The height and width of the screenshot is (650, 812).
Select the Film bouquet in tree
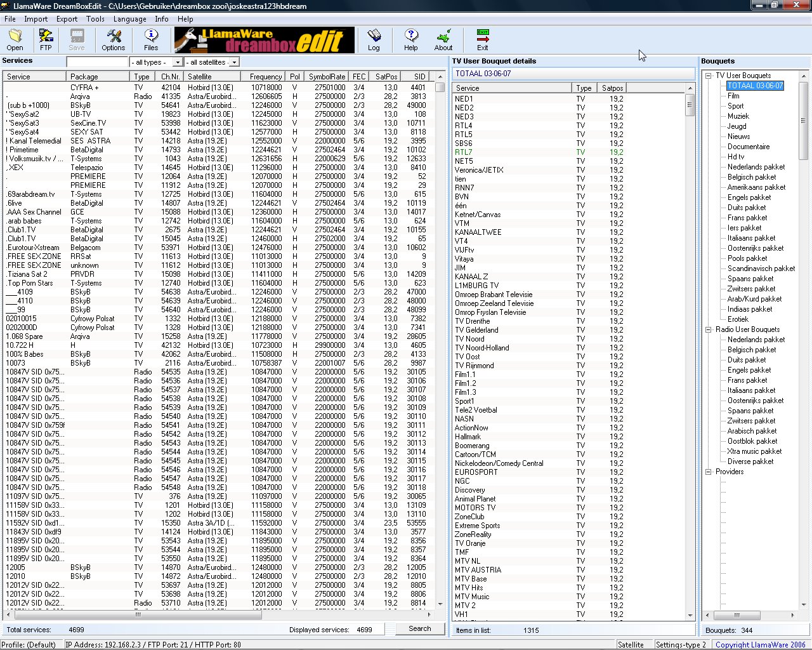(733, 96)
